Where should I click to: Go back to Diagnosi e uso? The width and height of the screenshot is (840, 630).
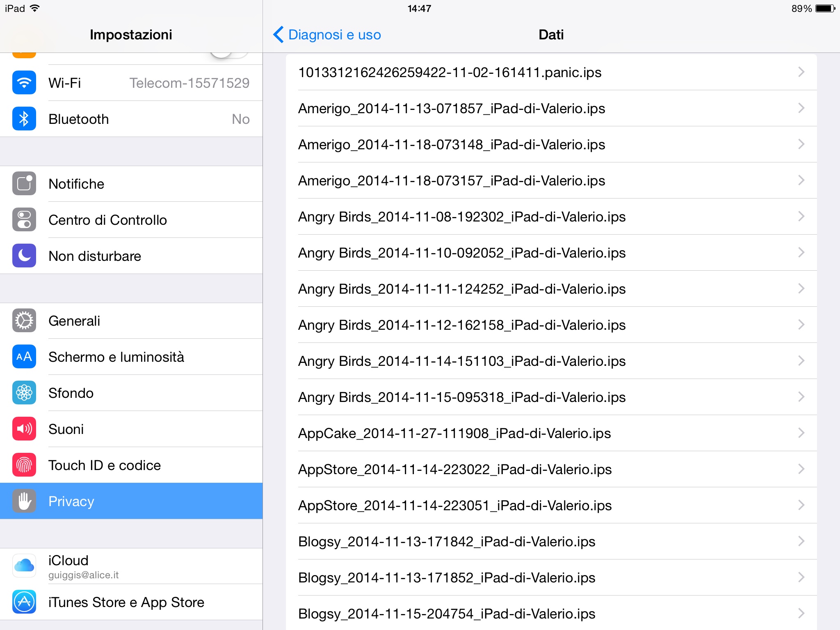pyautogui.click(x=327, y=34)
